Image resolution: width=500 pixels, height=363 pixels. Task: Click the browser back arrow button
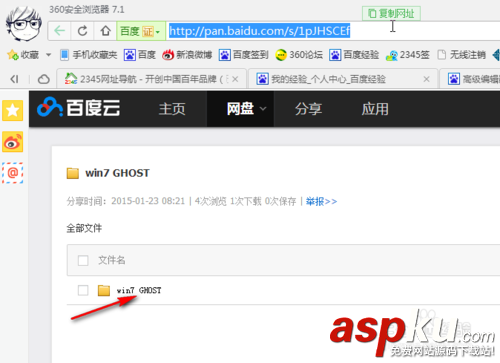pyautogui.click(x=59, y=31)
